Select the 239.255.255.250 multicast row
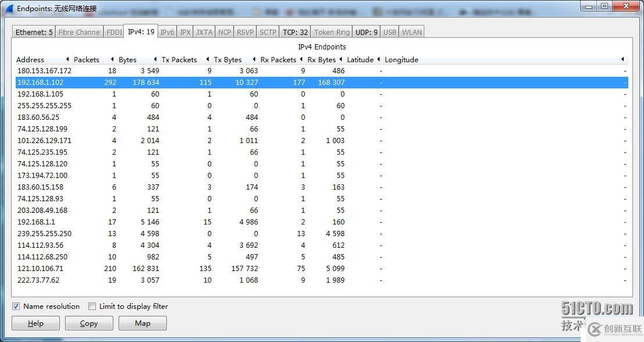Viewport: 644px width, 342px height. [321, 233]
